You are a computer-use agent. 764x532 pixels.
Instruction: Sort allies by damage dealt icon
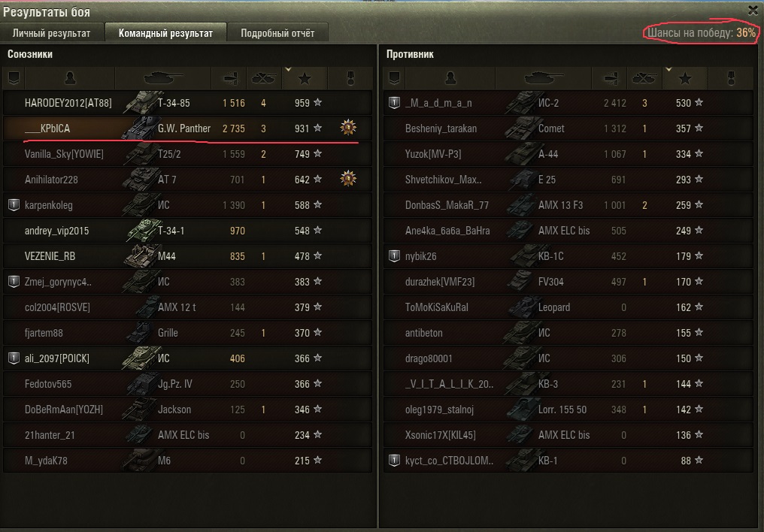pos(229,78)
